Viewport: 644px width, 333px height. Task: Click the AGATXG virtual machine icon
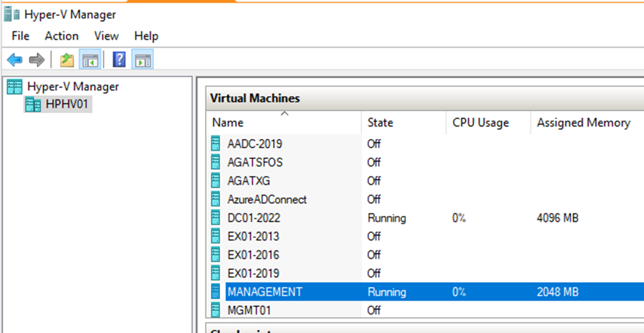coord(216,181)
